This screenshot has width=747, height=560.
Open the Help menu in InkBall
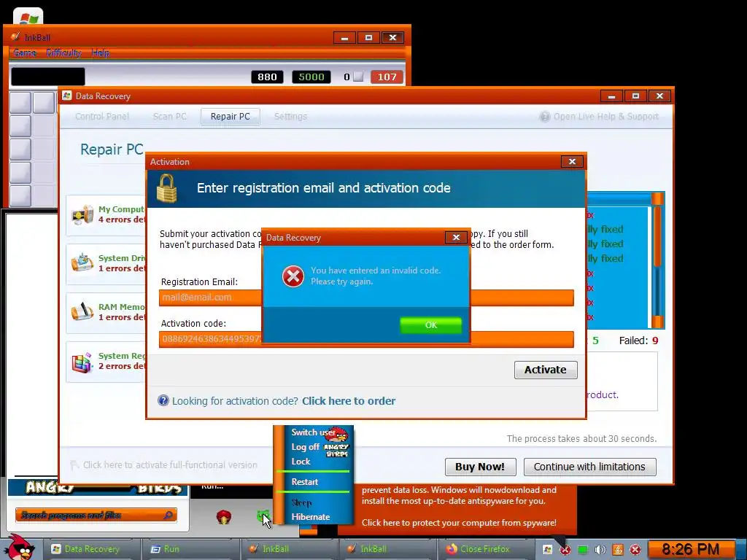(100, 52)
